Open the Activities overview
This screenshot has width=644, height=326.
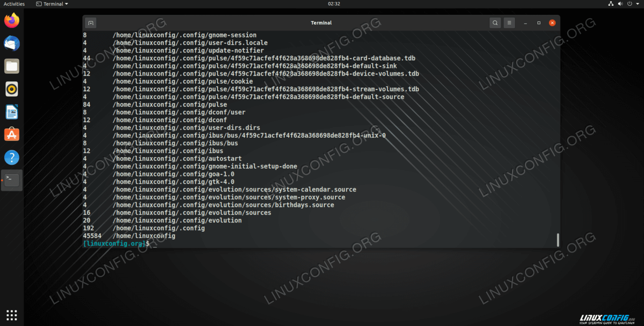[x=14, y=4]
